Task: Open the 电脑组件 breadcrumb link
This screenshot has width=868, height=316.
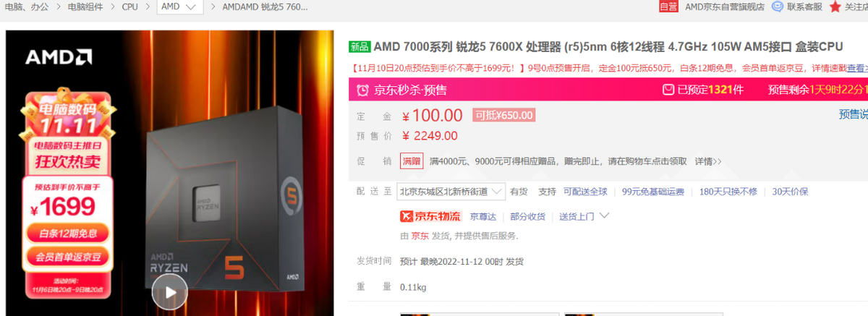Action: (x=85, y=7)
